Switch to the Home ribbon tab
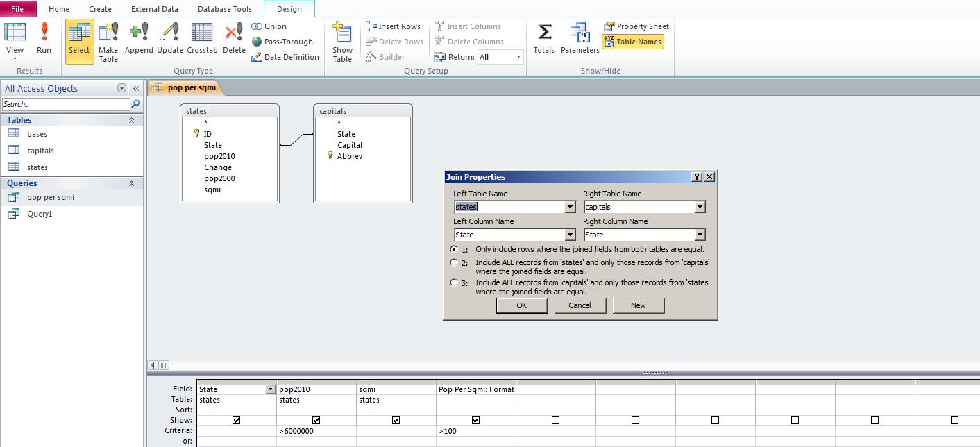The image size is (980, 447). (x=59, y=9)
